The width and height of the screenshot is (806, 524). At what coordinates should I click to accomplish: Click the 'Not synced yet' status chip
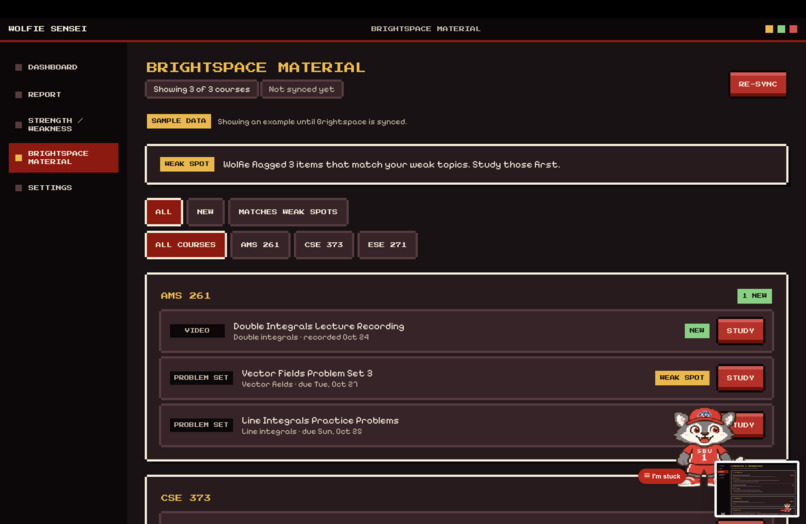[302, 89]
